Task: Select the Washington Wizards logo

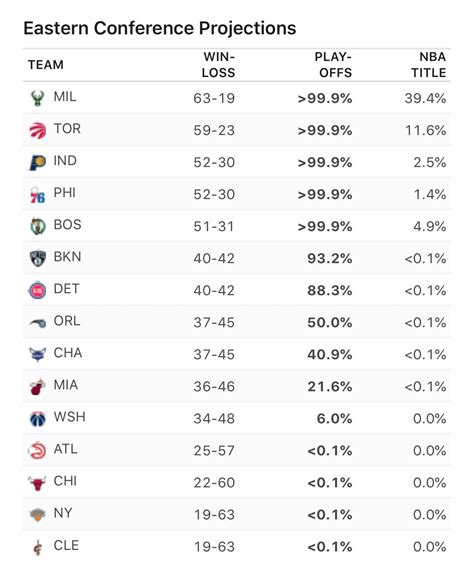Action: click(x=37, y=418)
